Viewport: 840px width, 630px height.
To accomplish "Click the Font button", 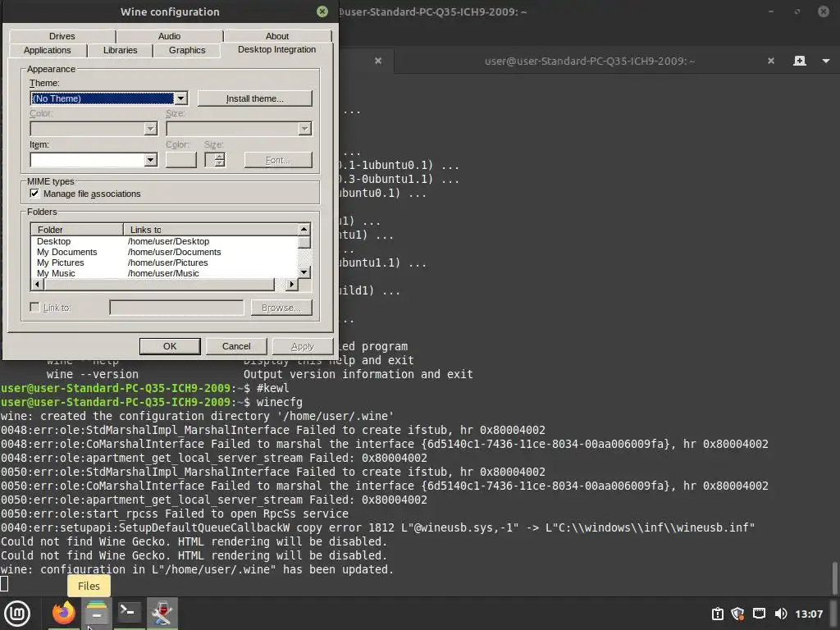I will 278,160.
